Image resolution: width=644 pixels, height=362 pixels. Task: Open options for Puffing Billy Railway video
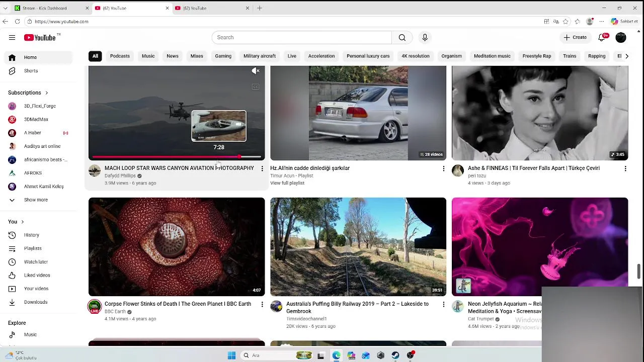(444, 304)
